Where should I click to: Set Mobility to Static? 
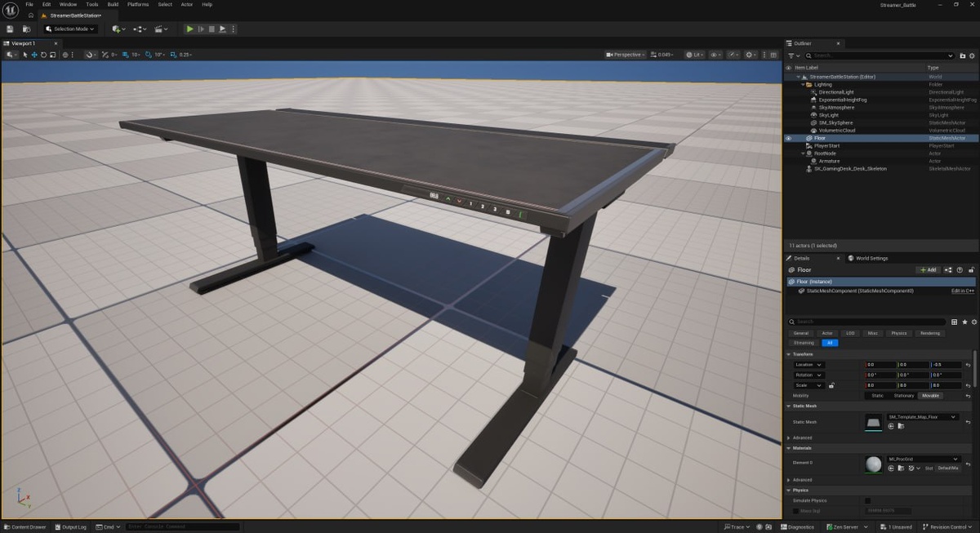(877, 396)
